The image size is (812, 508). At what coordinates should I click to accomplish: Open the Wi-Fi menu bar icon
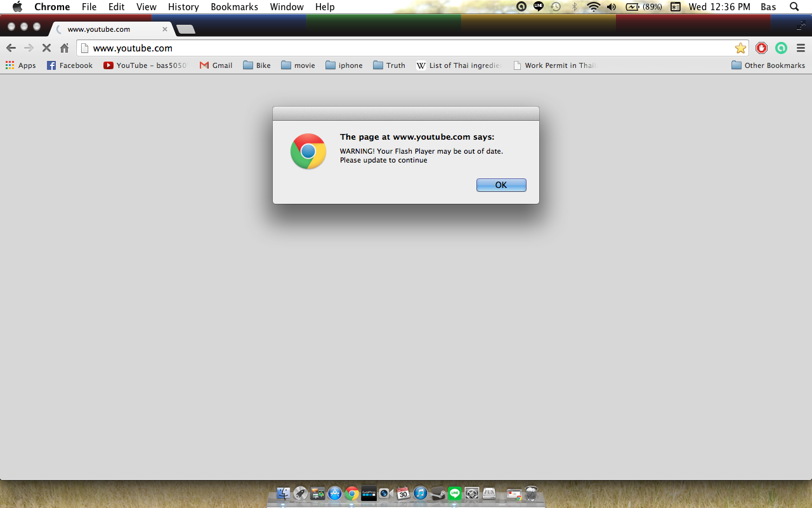[x=593, y=7]
